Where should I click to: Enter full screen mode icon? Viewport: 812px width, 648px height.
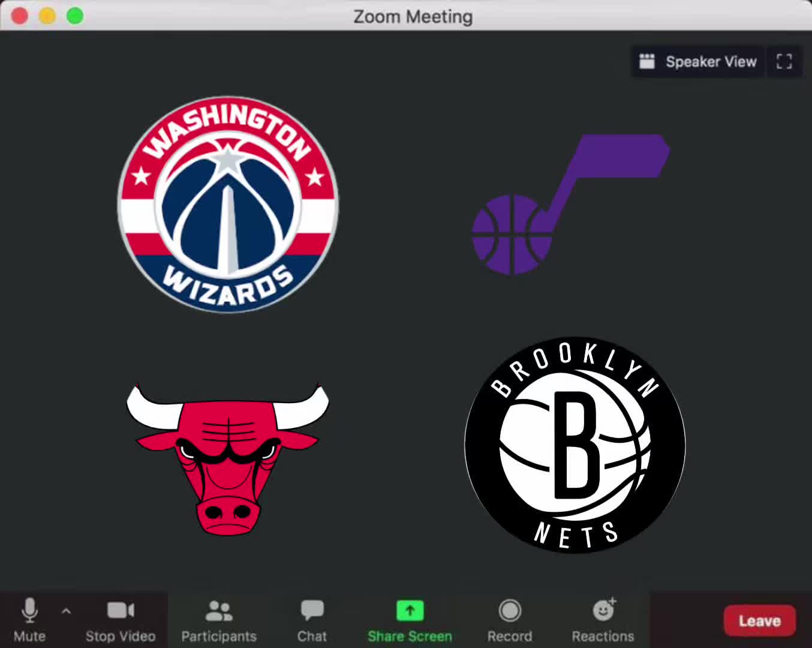coord(784,62)
